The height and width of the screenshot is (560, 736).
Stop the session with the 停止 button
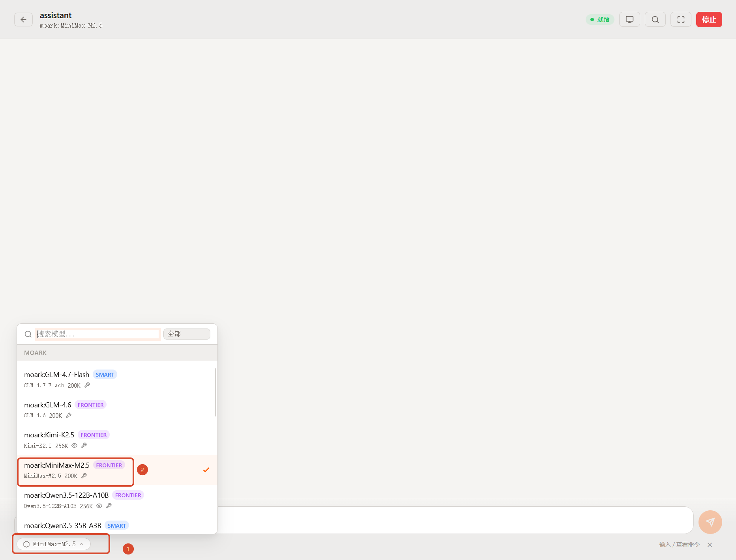click(x=709, y=20)
